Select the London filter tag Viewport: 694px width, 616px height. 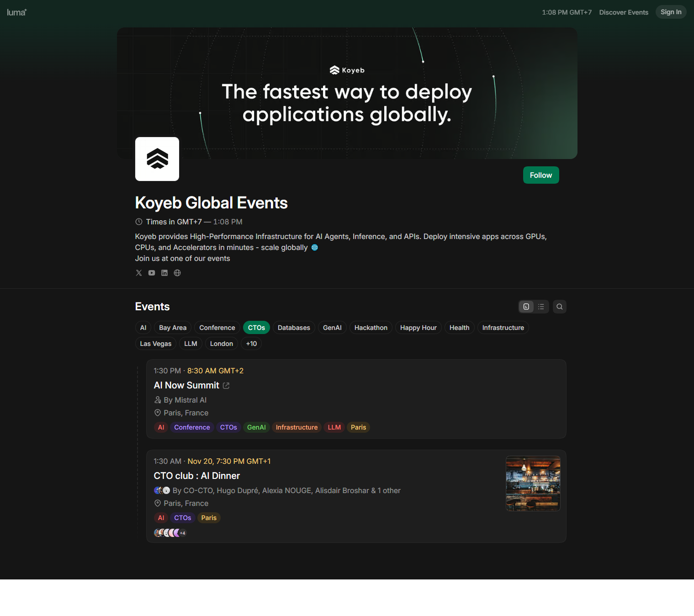point(222,344)
